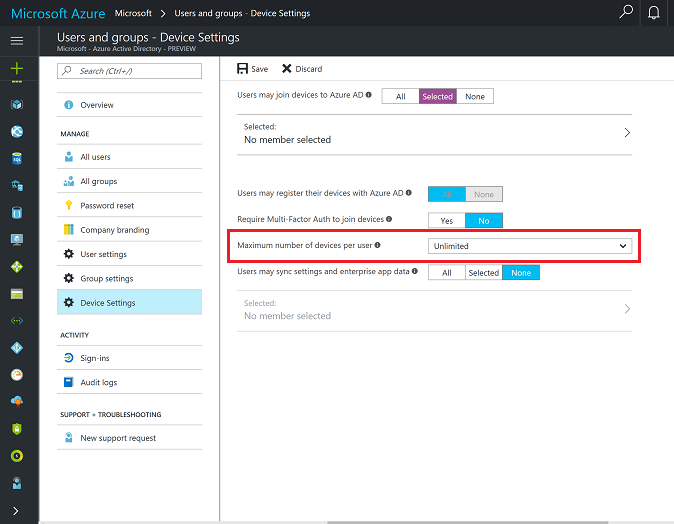Click the Save disk icon
The width and height of the screenshot is (674, 524).
pos(243,69)
